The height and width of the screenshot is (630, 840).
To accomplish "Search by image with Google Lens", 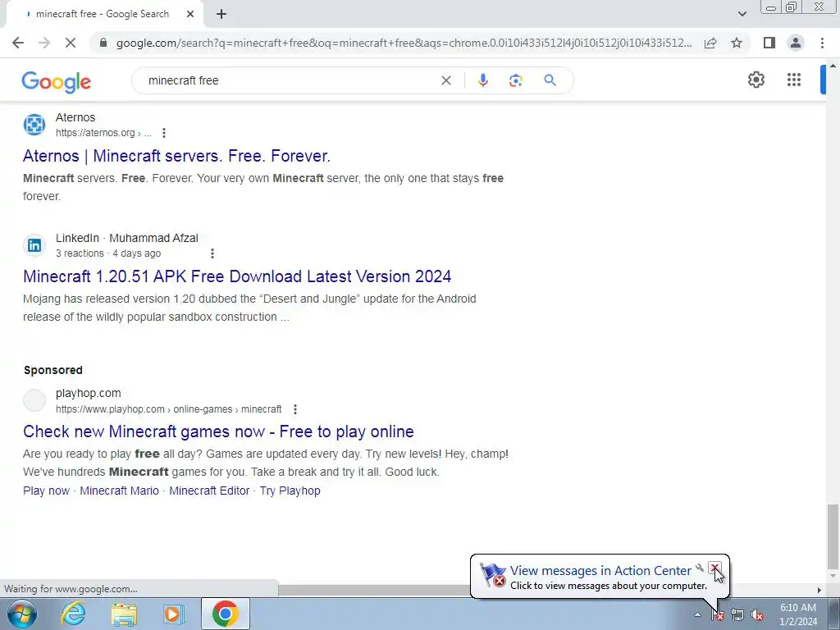I will pyautogui.click(x=515, y=80).
